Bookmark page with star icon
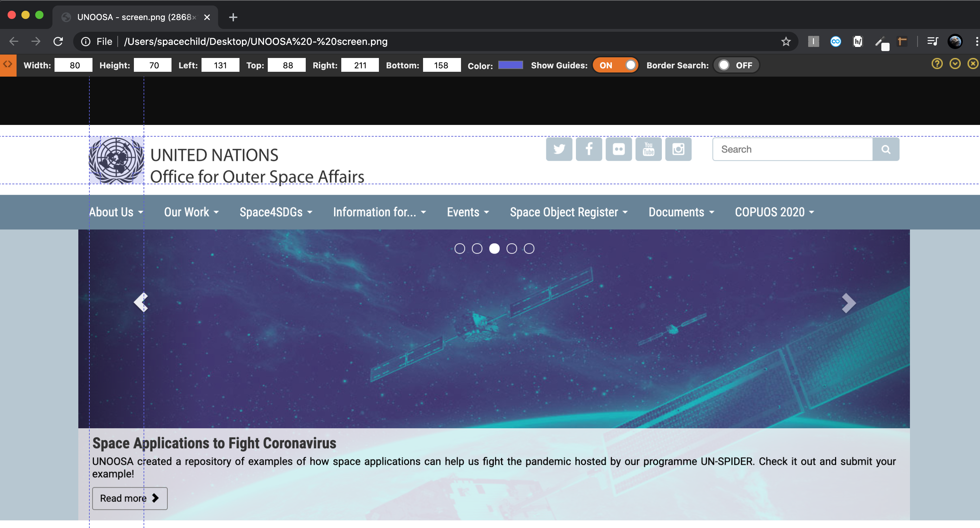The width and height of the screenshot is (980, 528). click(786, 41)
